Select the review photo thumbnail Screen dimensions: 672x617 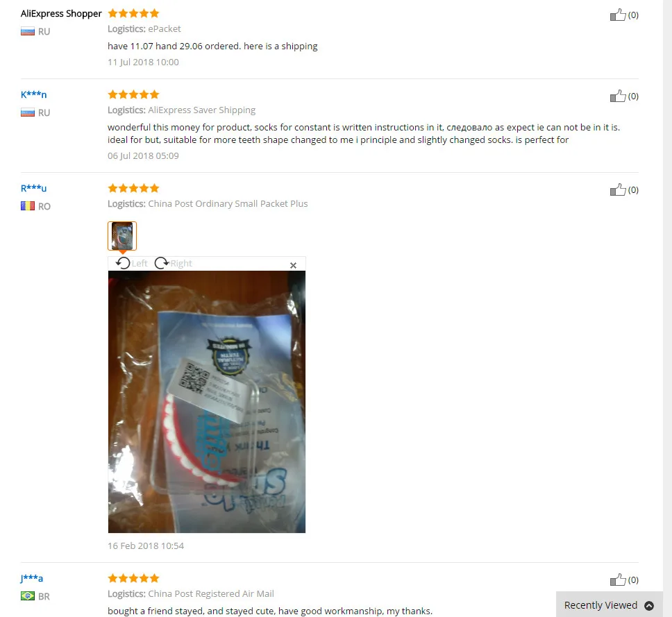pos(122,236)
